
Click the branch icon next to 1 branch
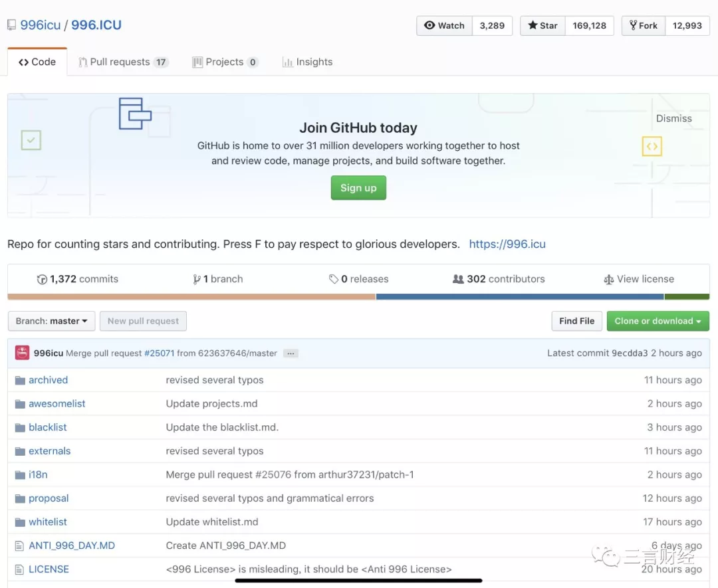click(x=196, y=279)
